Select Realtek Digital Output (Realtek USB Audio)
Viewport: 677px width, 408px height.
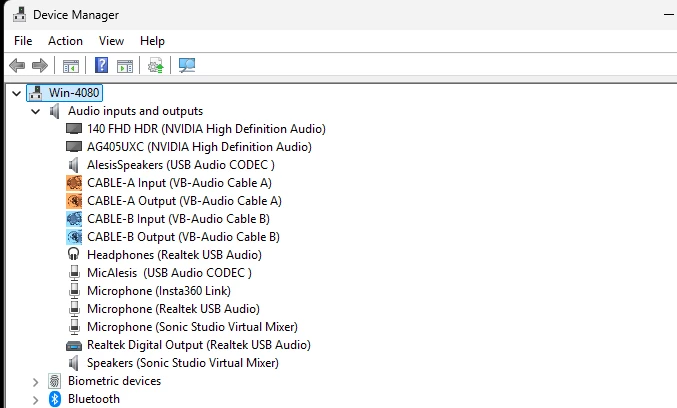coord(199,345)
